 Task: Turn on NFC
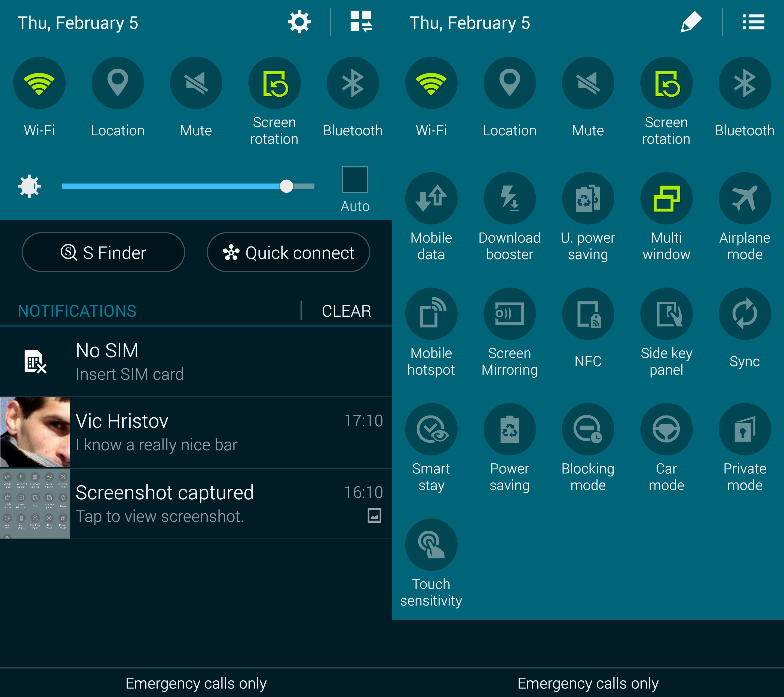click(588, 314)
